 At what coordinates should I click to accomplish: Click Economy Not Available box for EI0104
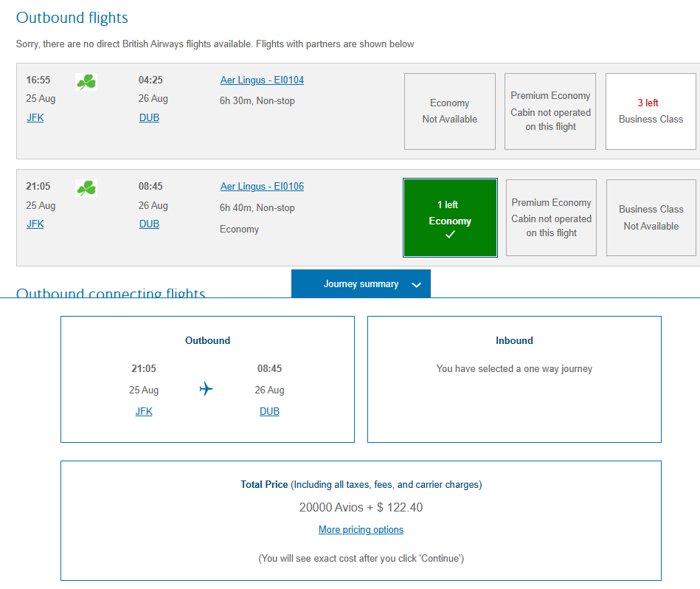[449, 111]
